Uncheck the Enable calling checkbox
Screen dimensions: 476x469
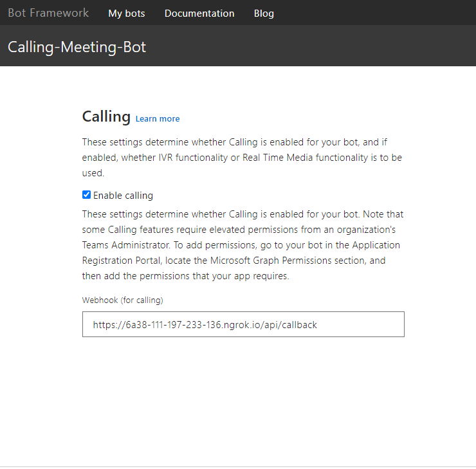coord(87,195)
